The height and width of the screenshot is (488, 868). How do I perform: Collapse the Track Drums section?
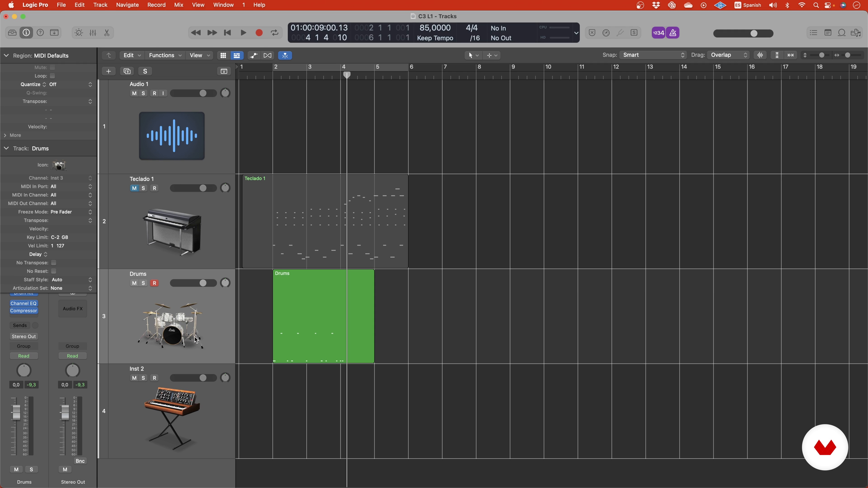click(x=6, y=148)
